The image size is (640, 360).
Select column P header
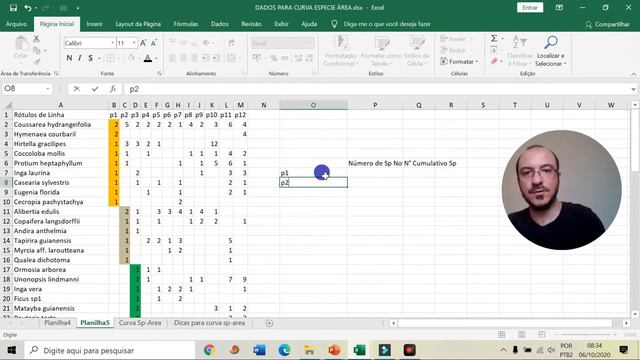(375, 105)
